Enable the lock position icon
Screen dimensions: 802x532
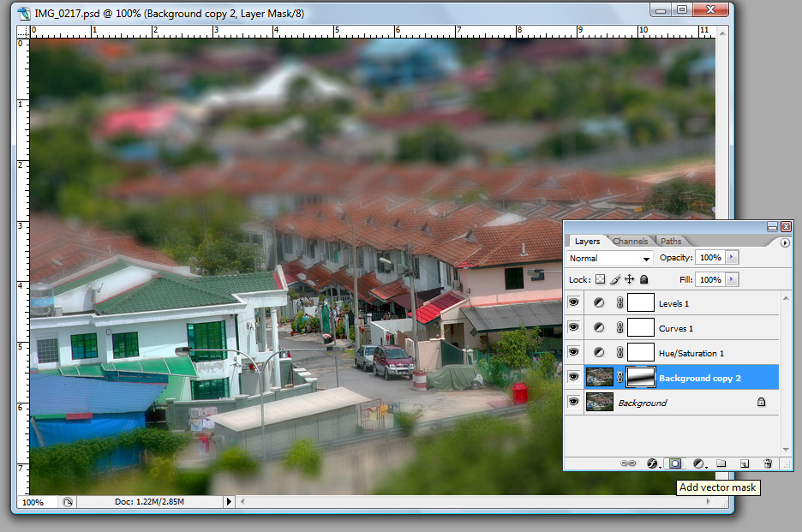tap(629, 279)
